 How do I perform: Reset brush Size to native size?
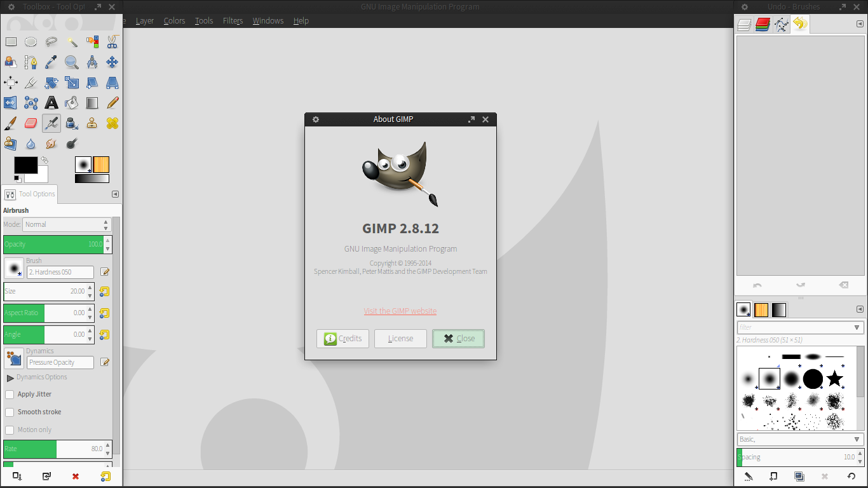coord(104,292)
